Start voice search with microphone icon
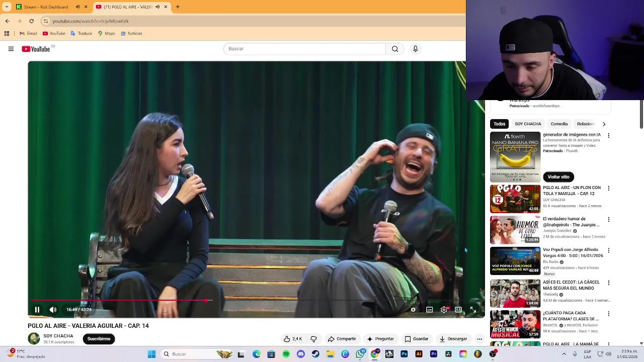644x362 pixels. (x=416, y=49)
